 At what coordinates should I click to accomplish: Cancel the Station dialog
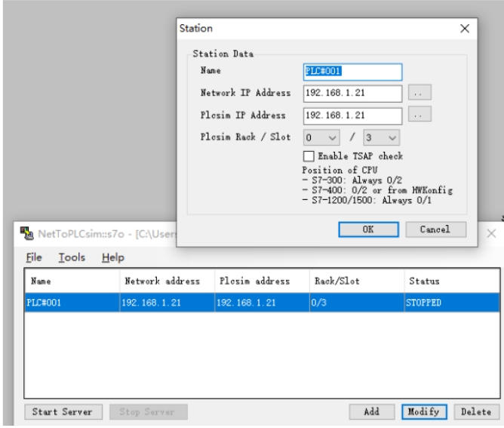coord(435,229)
